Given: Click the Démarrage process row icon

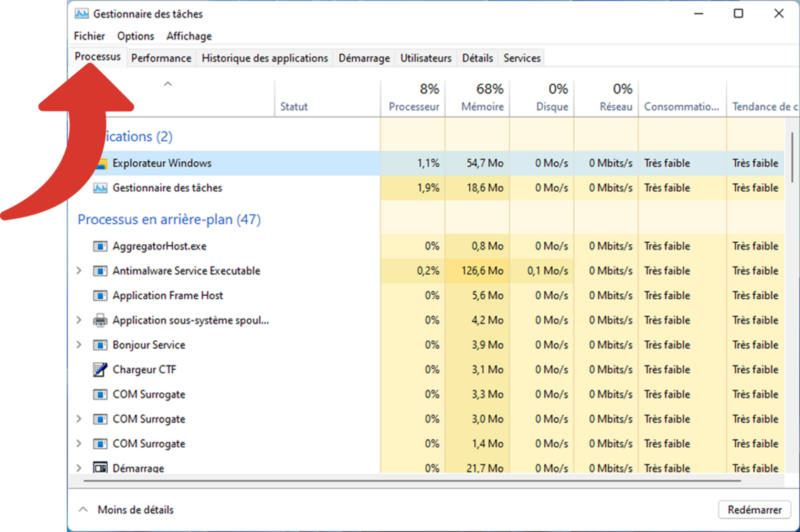Looking at the screenshot, I should click(x=100, y=468).
